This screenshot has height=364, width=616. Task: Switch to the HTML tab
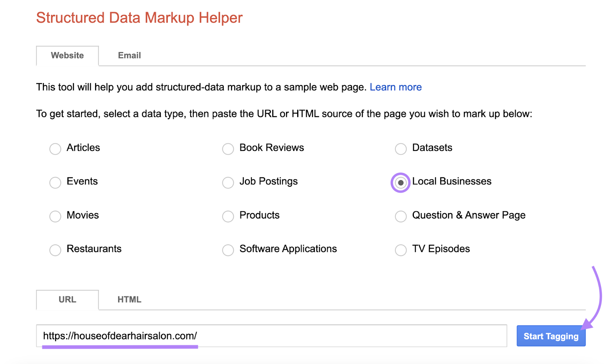click(129, 299)
